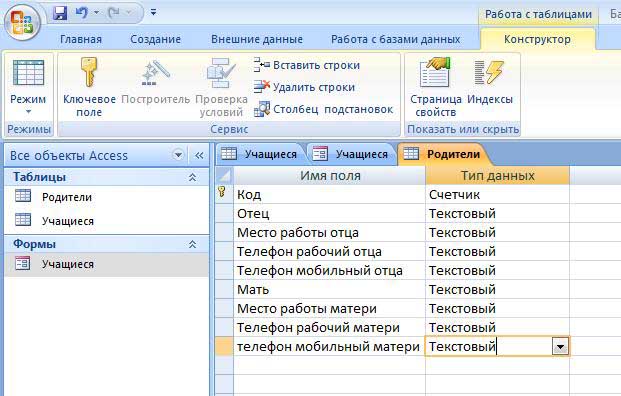Expand the Режим dropdown arrow

coord(28,112)
